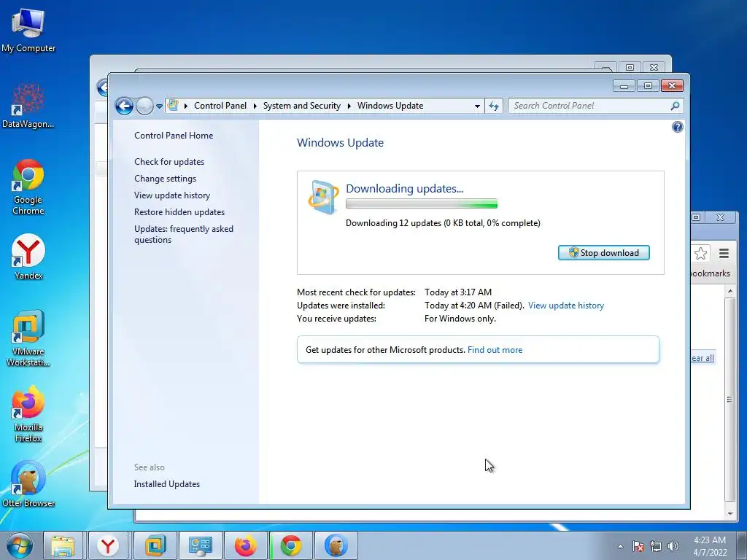Click Stop download button
This screenshot has height=560, width=747.
603,253
